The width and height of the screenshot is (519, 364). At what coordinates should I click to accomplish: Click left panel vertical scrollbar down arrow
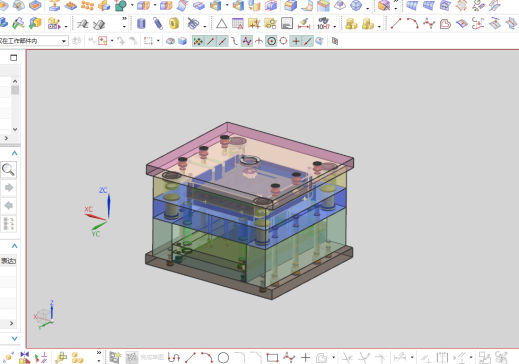[15, 129]
